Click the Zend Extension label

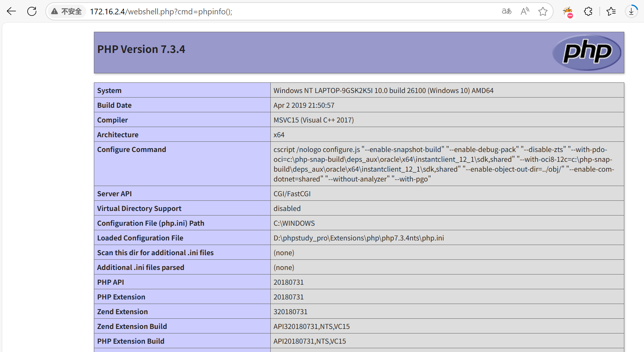pyautogui.click(x=123, y=312)
